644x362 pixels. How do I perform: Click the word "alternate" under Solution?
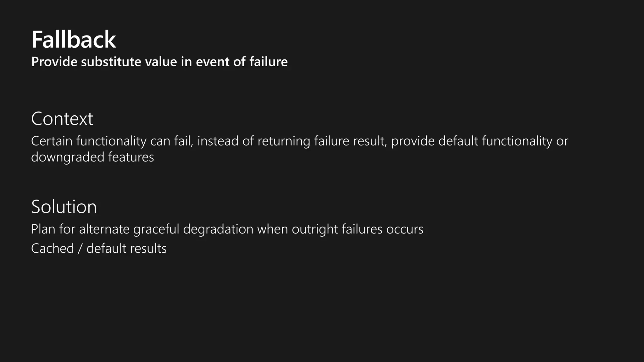click(x=104, y=229)
